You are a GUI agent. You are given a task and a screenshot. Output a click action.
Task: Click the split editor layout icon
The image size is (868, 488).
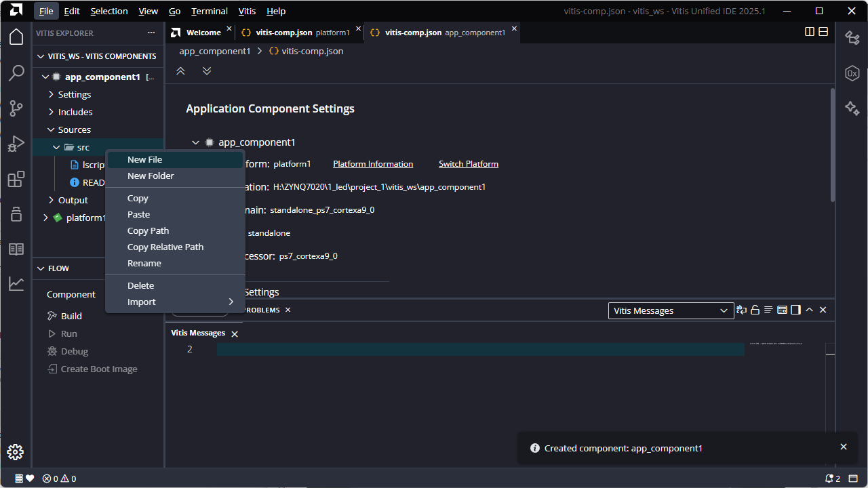click(x=810, y=32)
